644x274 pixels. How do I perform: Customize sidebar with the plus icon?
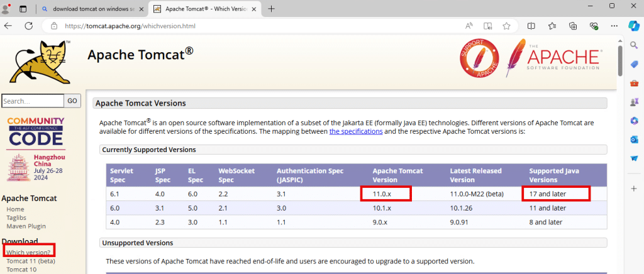634,189
